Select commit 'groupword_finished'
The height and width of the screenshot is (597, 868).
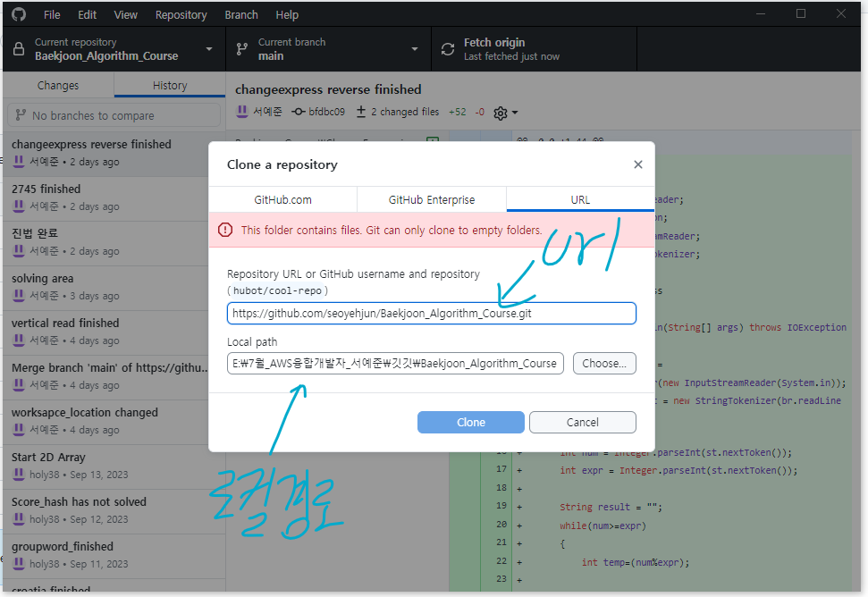click(x=114, y=556)
